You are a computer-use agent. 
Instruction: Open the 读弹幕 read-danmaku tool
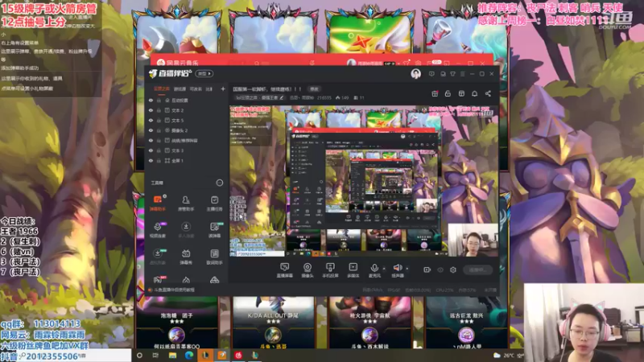(x=214, y=230)
